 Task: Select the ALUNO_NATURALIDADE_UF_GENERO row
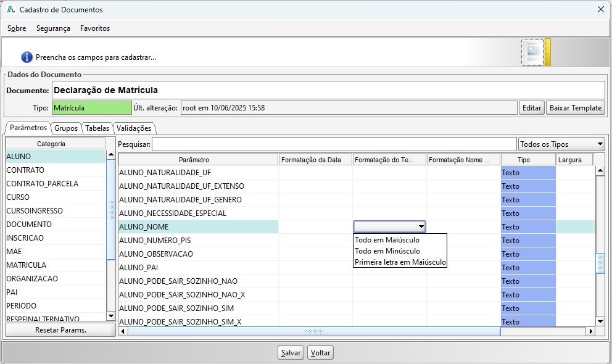tap(356, 200)
